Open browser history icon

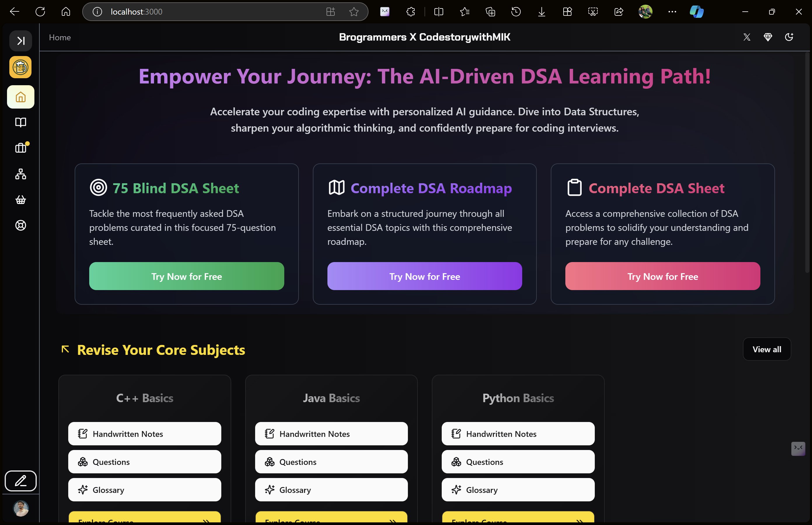click(516, 12)
